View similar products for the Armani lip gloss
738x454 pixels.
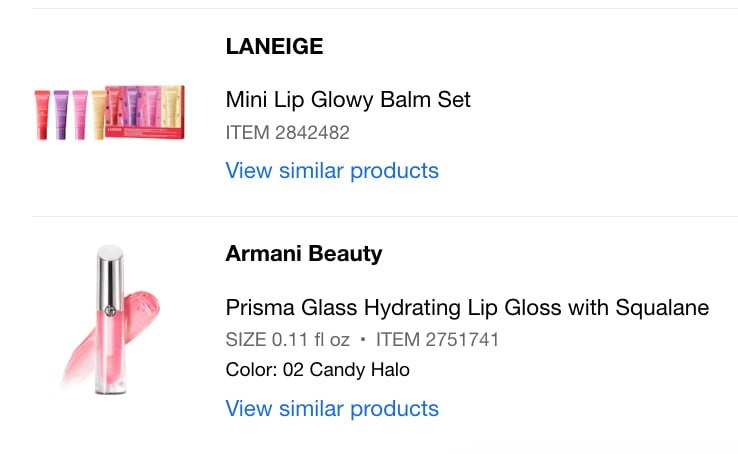click(332, 408)
